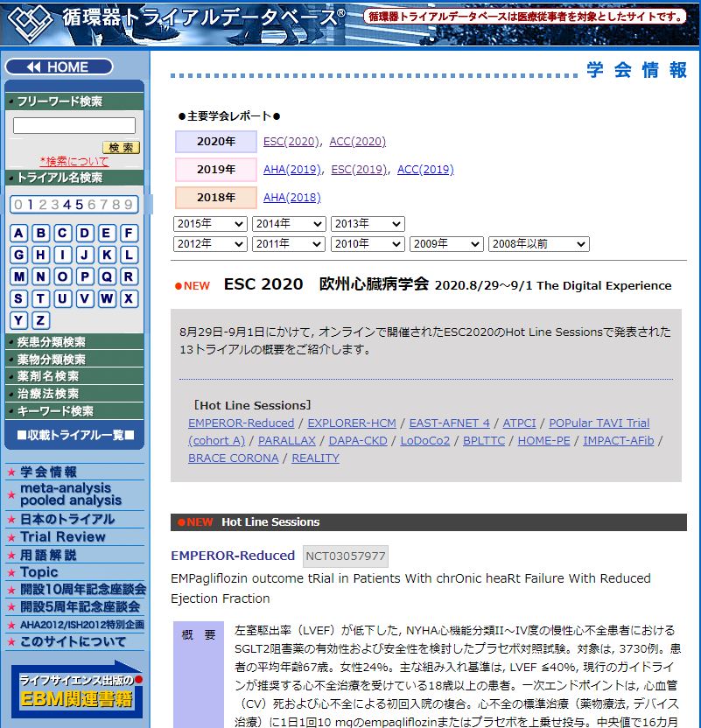
Task: Open 薬剤名検索 menu item
Action: pyautogui.click(x=74, y=376)
